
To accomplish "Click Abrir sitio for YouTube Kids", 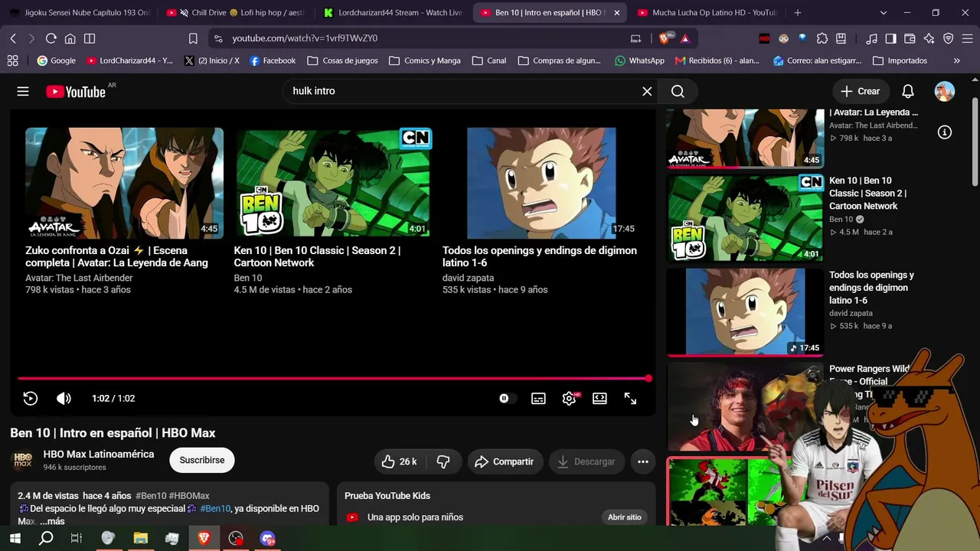I will click(625, 517).
